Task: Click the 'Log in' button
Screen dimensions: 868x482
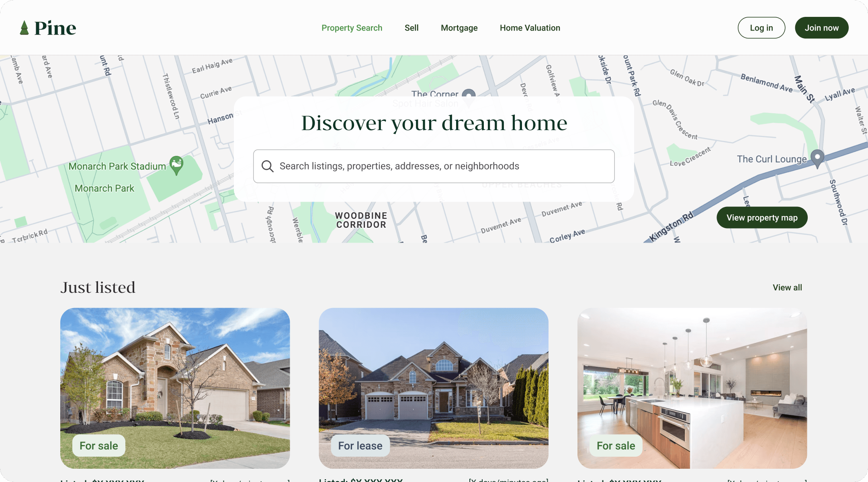Action: pyautogui.click(x=761, y=27)
